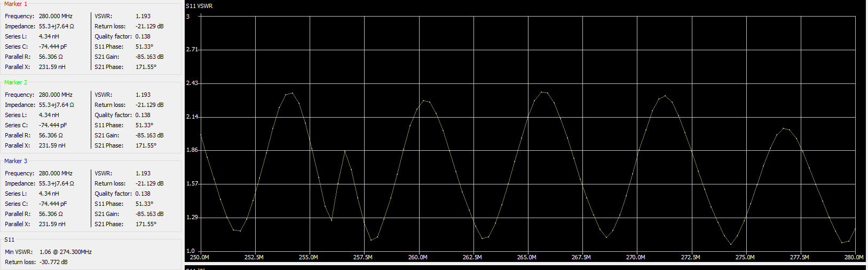Viewport: 868px width, 270px height.
Task: Click Marker 3's S11 Phase value
Action: pyautogui.click(x=144, y=204)
